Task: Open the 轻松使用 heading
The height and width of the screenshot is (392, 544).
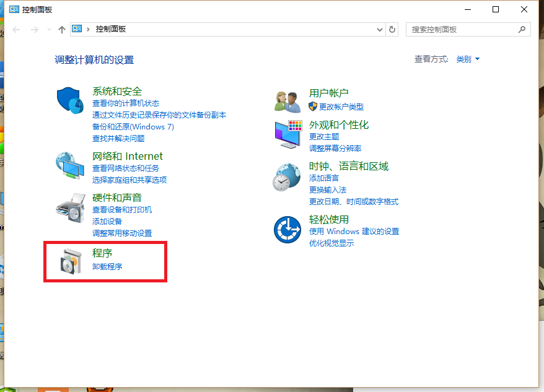Action: click(329, 220)
